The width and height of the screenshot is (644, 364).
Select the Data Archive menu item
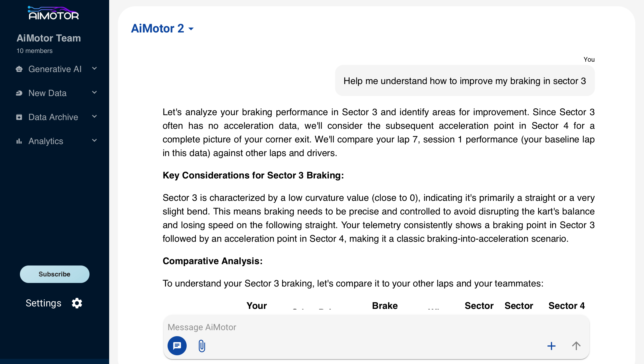[x=53, y=117]
